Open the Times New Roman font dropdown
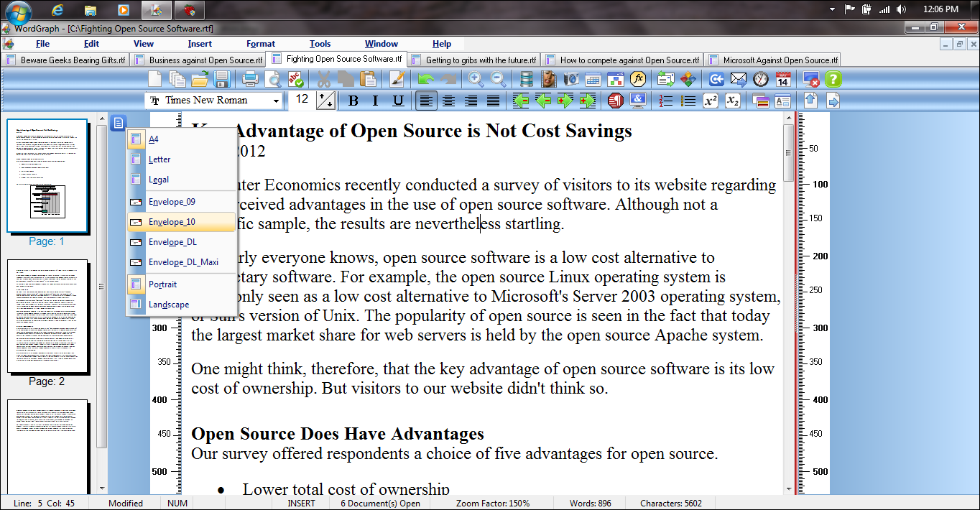Image resolution: width=980 pixels, height=510 pixels. (276, 101)
